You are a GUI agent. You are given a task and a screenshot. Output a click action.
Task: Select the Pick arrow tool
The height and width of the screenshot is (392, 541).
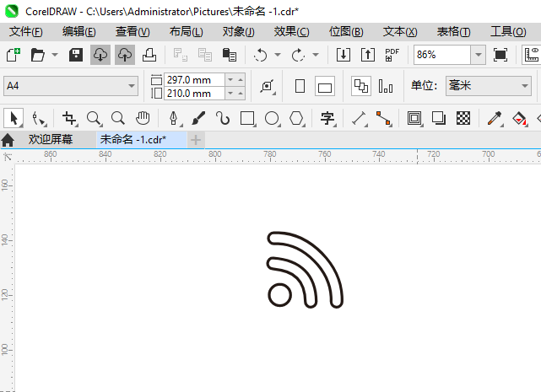14,119
